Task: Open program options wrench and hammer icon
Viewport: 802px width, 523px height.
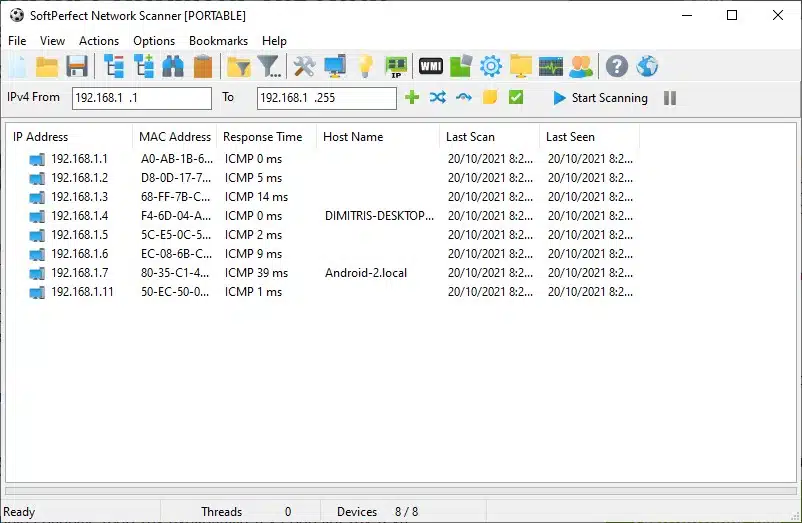Action: (304, 67)
